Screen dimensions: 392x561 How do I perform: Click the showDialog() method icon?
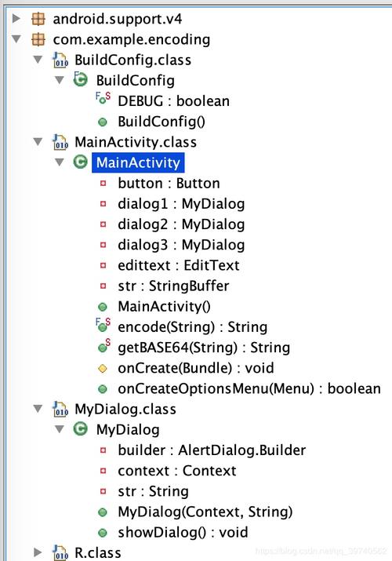103,533
